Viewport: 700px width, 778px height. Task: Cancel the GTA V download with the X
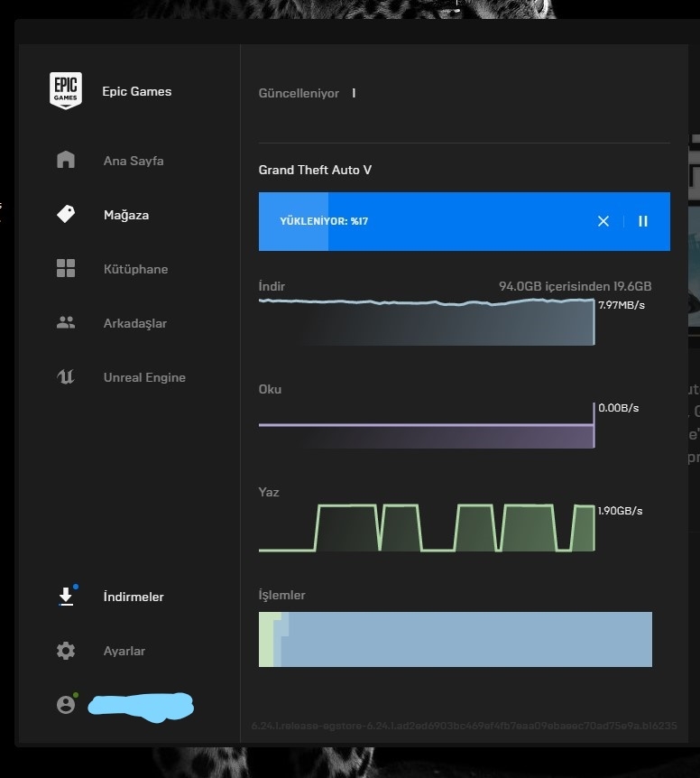(603, 221)
